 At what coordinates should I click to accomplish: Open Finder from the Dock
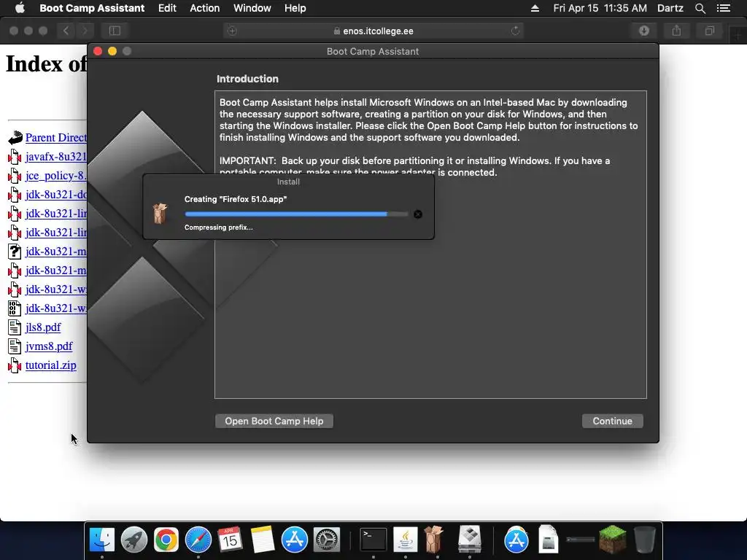point(102,540)
